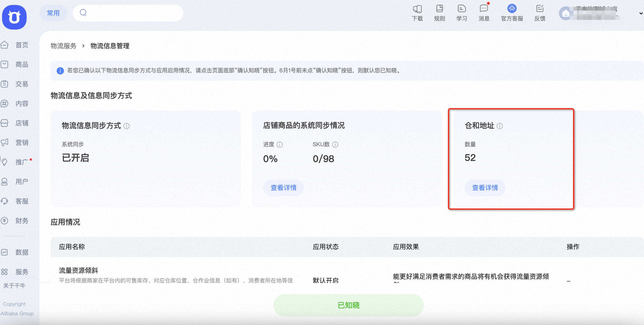Click the 推广 lightbulb sidebar icon

point(4,162)
